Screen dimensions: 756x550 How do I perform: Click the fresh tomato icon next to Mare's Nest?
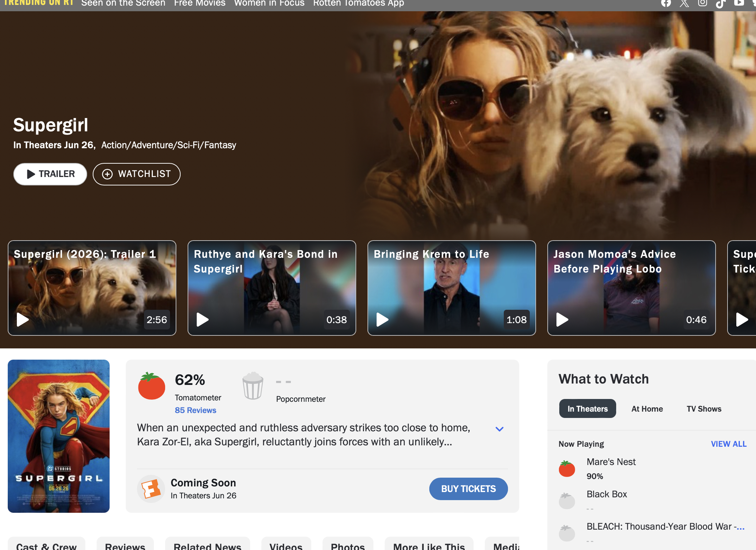pyautogui.click(x=567, y=469)
